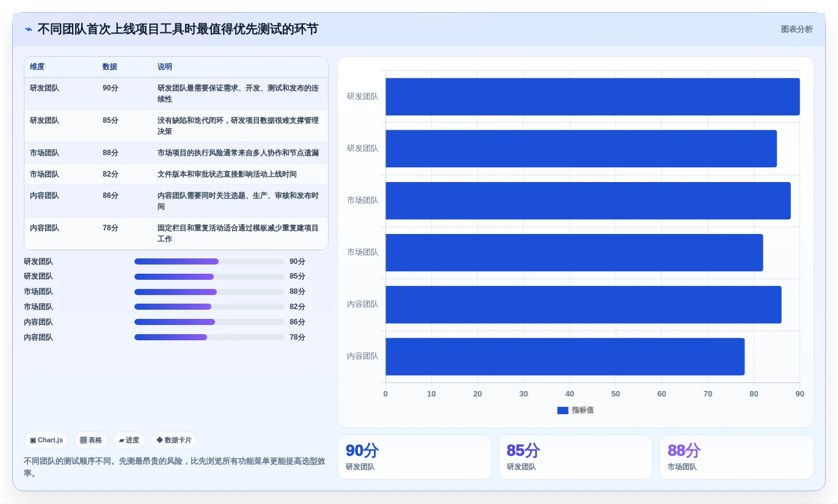This screenshot has width=838, height=504.
Task: Click the chart's 市场团队 bar reaching 82
Action: [574, 252]
